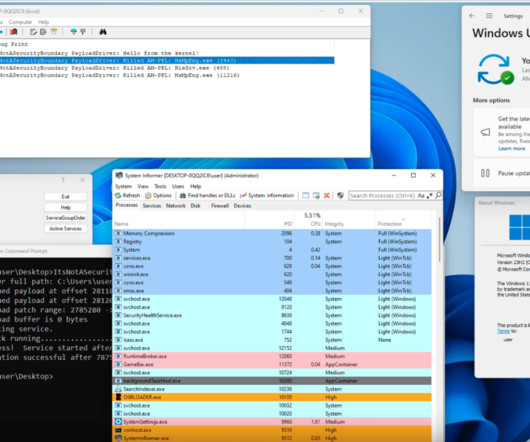
Task: Click the magnifier icon in the process search box
Action: (438, 195)
